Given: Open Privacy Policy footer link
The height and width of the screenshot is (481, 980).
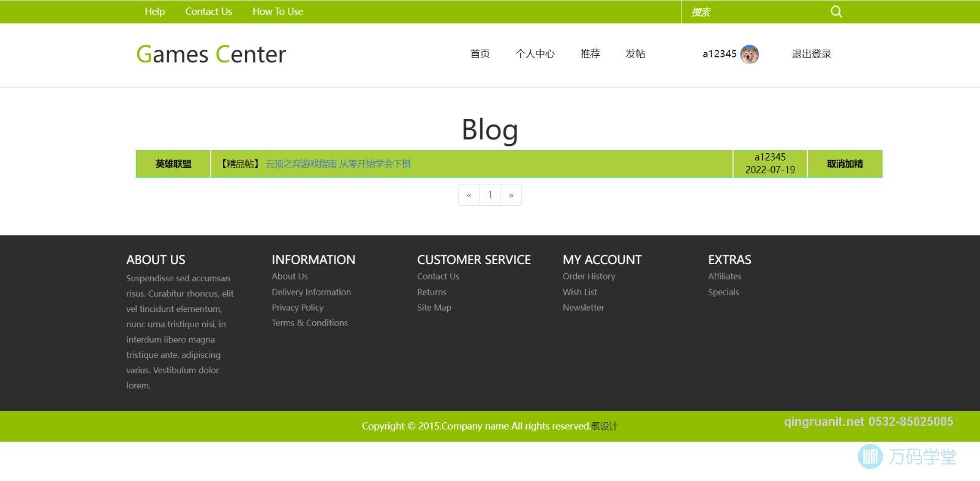Looking at the screenshot, I should (298, 308).
